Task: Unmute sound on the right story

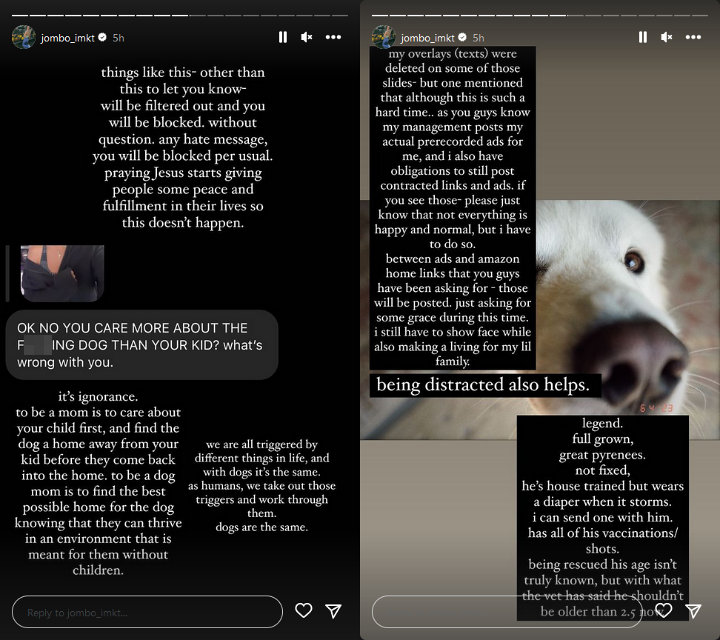Action: (666, 37)
